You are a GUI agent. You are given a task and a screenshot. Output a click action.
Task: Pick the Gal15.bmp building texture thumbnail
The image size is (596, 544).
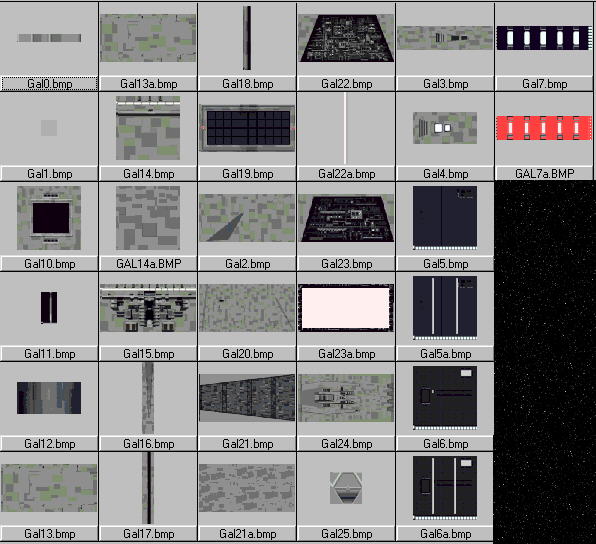148,308
